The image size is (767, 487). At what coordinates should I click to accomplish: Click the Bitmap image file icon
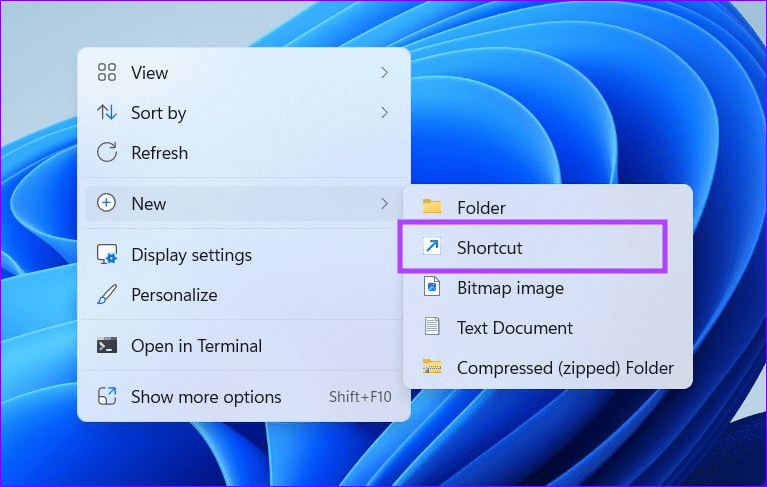pos(432,287)
